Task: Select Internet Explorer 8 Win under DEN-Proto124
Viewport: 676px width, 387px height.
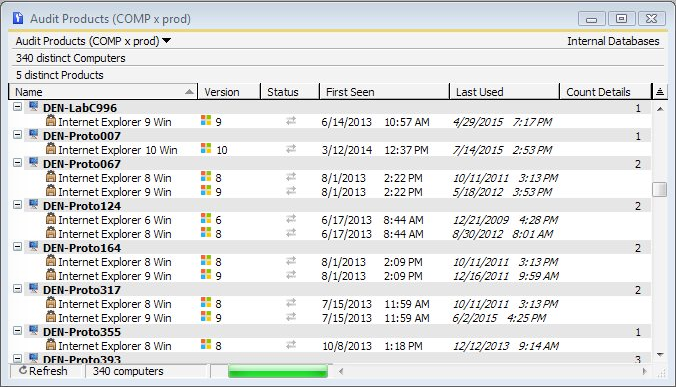Action: 330,234
